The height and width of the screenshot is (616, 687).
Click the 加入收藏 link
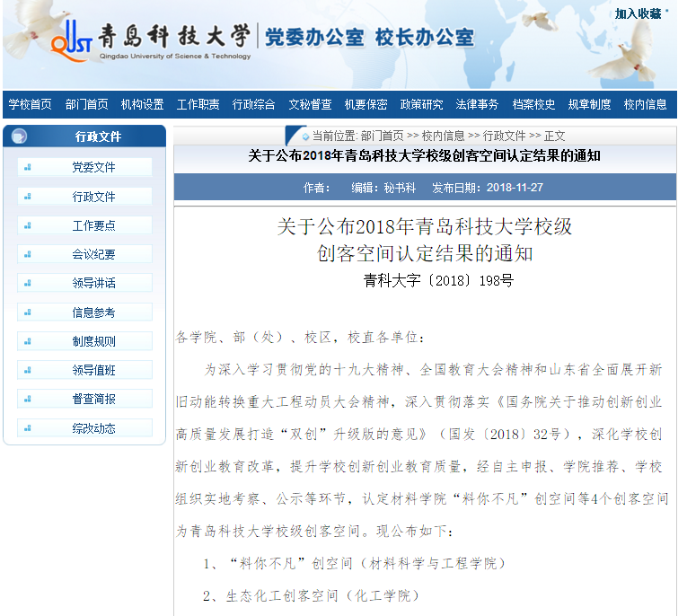(639, 13)
